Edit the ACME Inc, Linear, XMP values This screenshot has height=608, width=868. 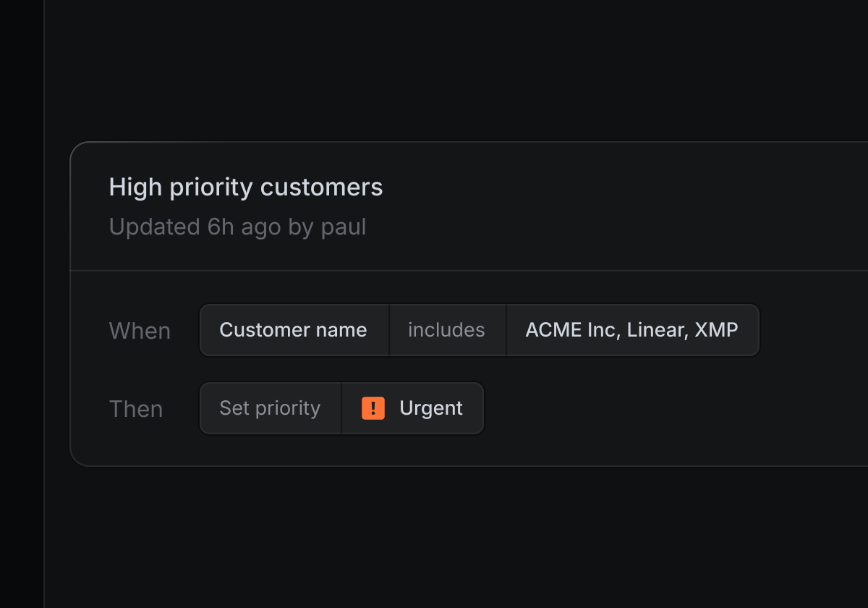pos(631,330)
